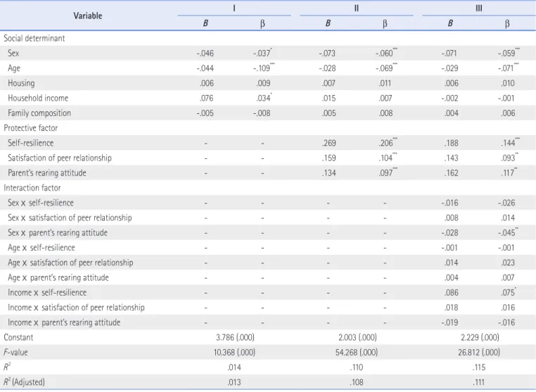Select Self-resilience beta value '.206'
The height and width of the screenshot is (392, 536).
tap(388, 143)
